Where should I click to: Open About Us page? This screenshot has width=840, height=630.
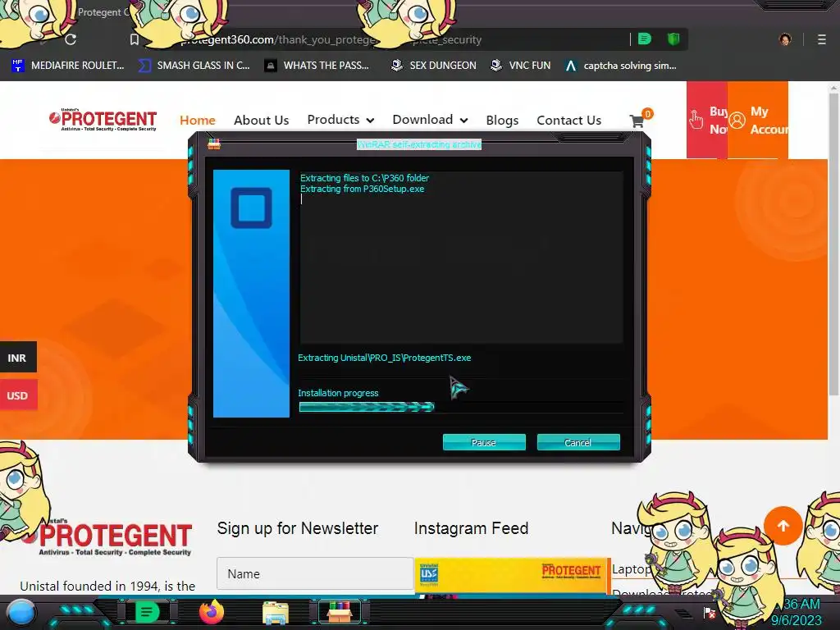(262, 120)
